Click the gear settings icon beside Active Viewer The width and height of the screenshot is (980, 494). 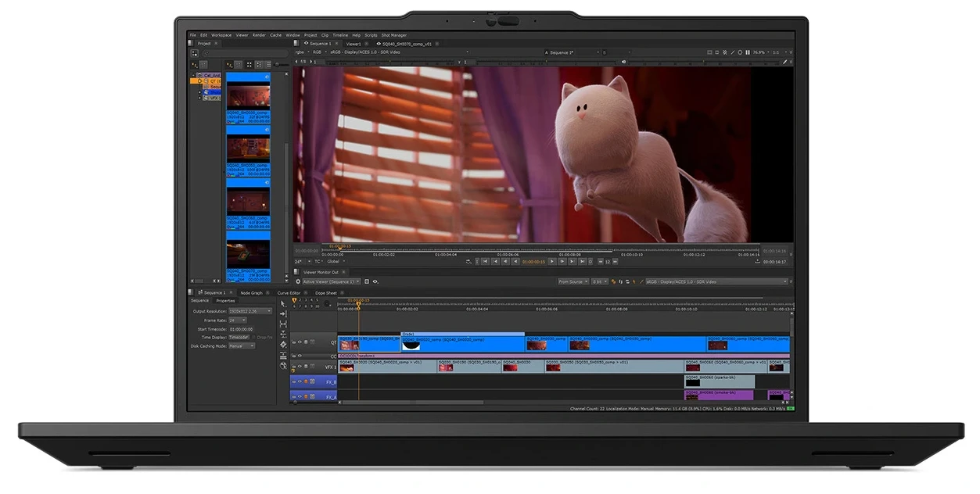[x=298, y=281]
